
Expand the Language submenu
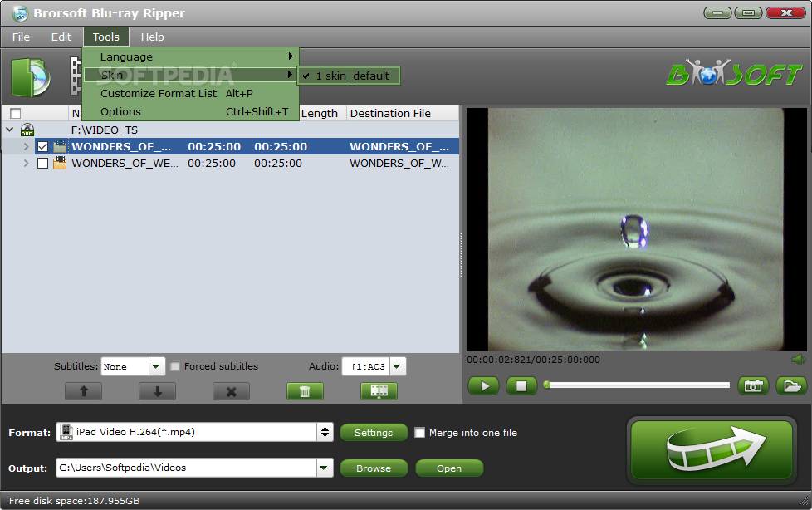191,56
